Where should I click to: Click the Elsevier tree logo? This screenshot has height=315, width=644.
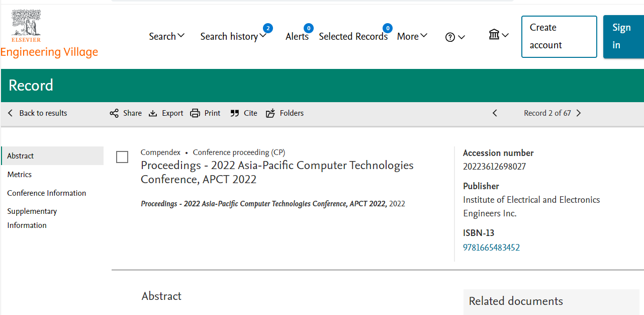[x=26, y=26]
